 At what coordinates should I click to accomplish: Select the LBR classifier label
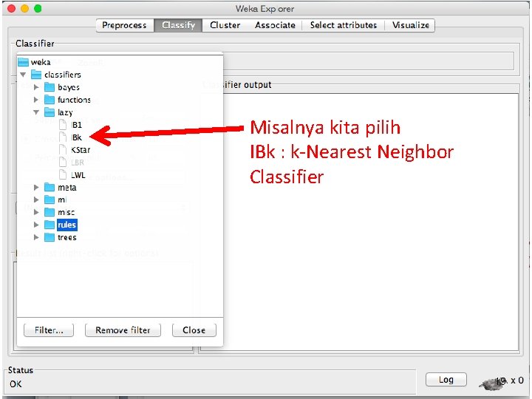coord(78,163)
